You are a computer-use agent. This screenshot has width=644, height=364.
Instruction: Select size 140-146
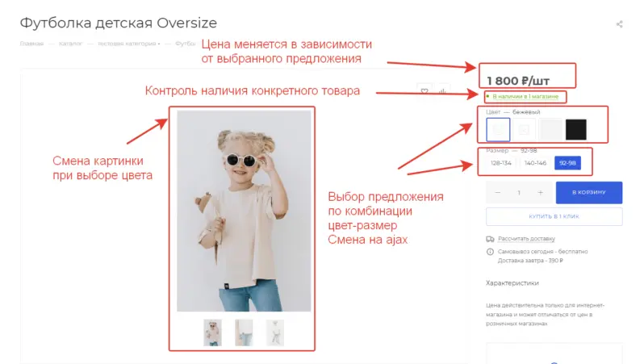535,163
